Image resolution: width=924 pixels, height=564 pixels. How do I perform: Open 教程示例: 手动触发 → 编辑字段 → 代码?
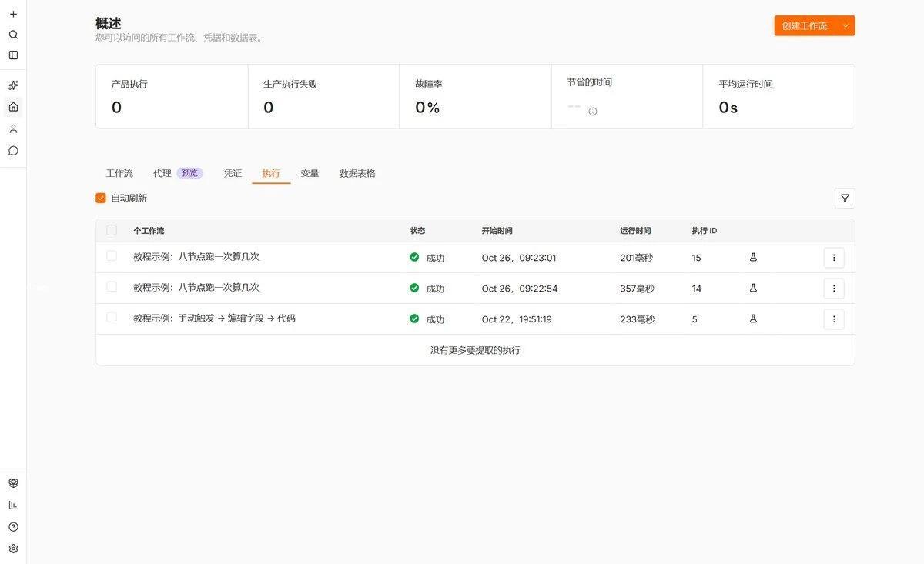tap(214, 318)
